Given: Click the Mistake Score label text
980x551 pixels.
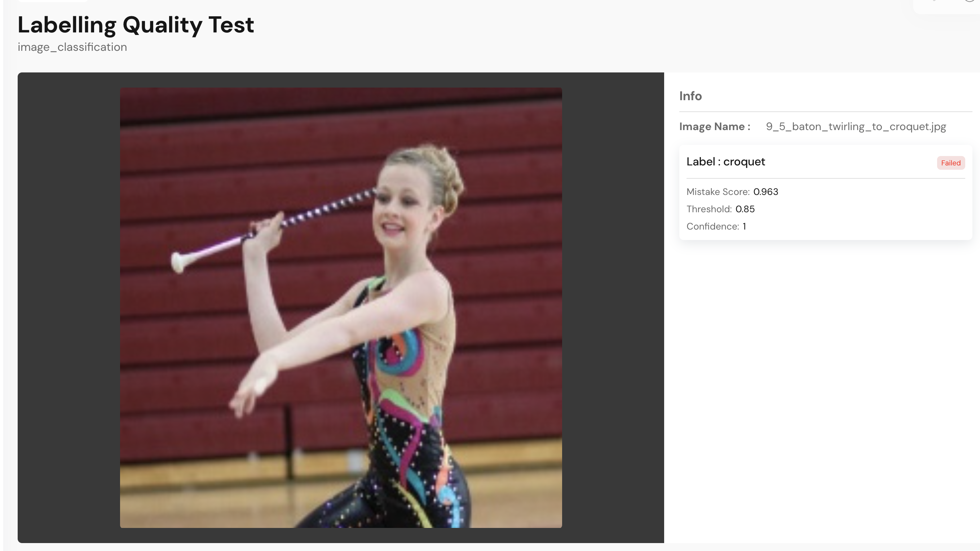Looking at the screenshot, I should 718,192.
